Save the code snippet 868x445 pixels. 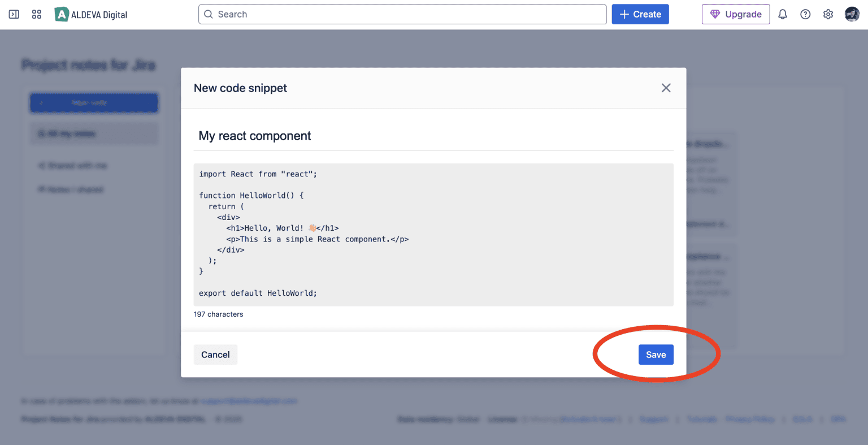pos(656,355)
